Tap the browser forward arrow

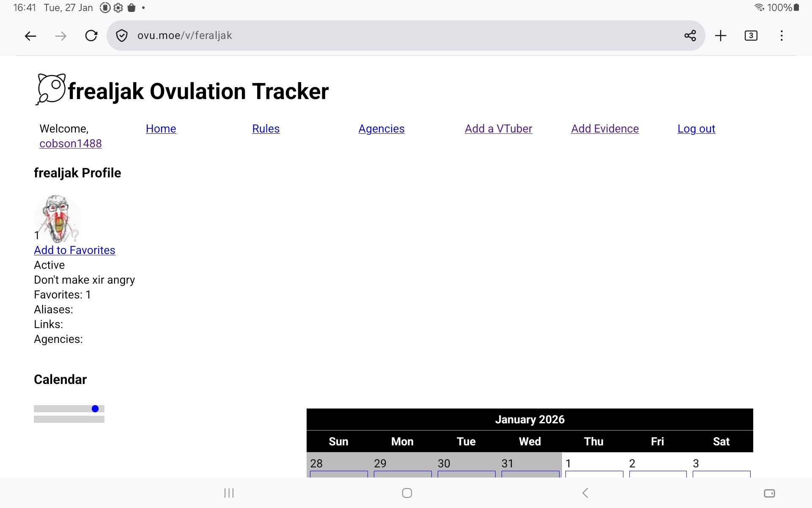[x=61, y=36]
